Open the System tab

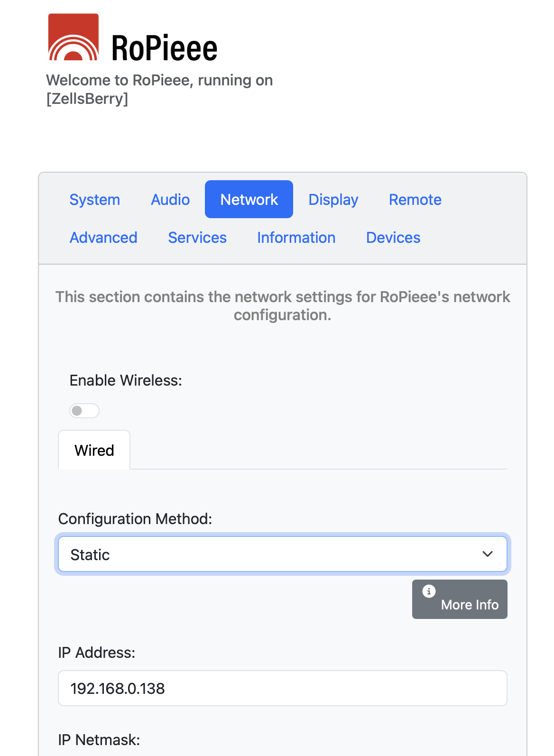(x=95, y=200)
